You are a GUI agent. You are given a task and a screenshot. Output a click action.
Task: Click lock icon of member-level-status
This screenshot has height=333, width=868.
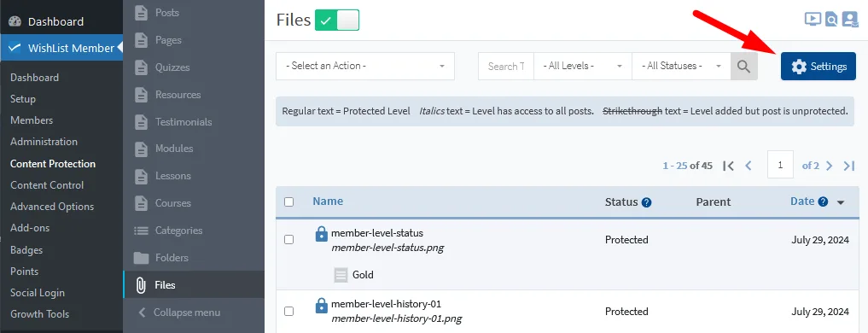pyautogui.click(x=321, y=234)
